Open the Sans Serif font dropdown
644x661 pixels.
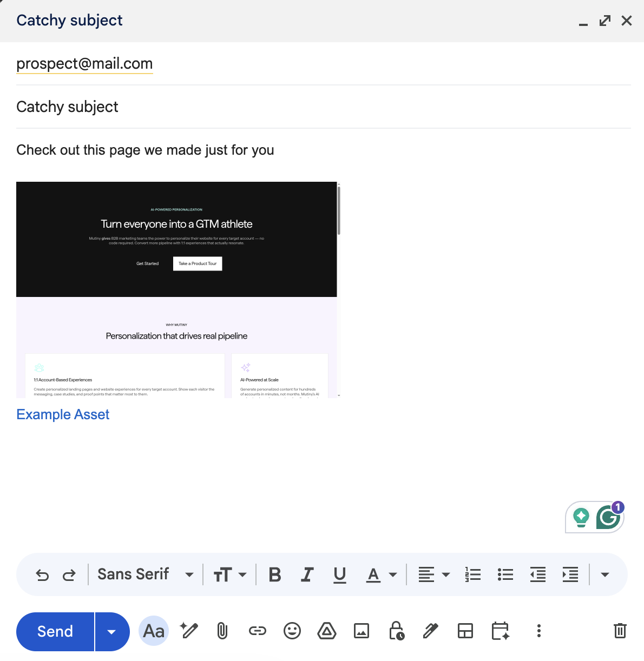pyautogui.click(x=146, y=574)
